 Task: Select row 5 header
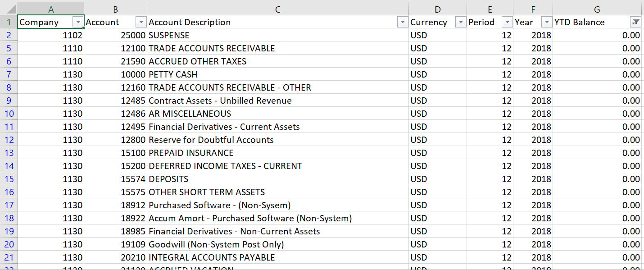click(x=9, y=48)
